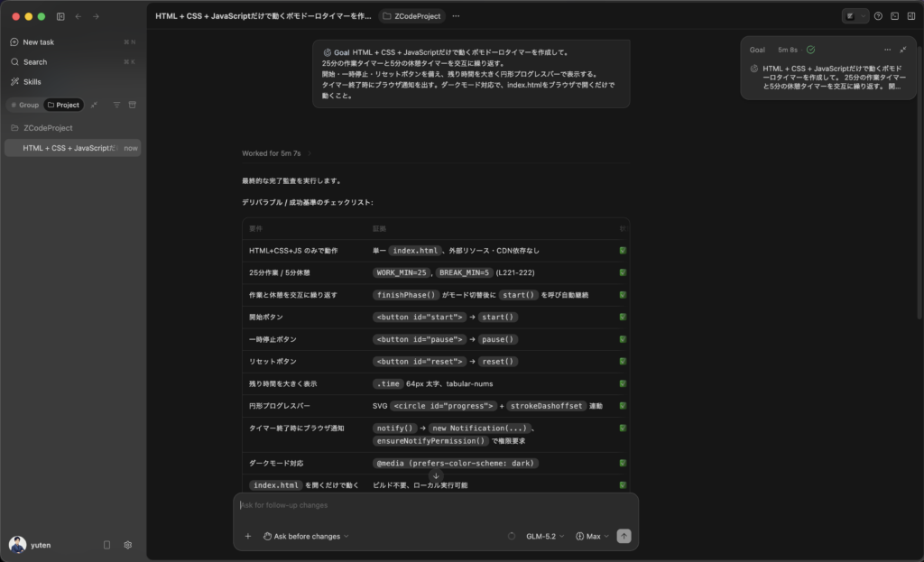Image resolution: width=924 pixels, height=562 pixels.
Task: Open the Max effort dropdown
Action: click(592, 536)
